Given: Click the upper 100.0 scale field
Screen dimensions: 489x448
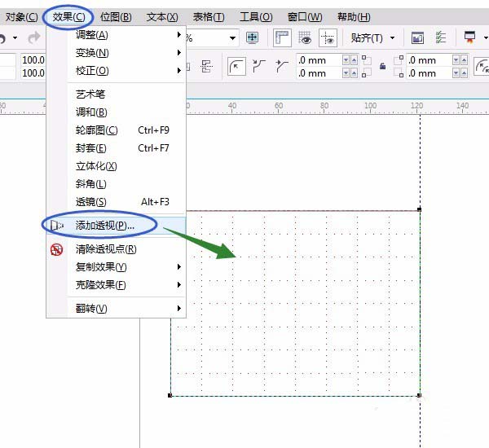Looking at the screenshot, I should 33,59.
